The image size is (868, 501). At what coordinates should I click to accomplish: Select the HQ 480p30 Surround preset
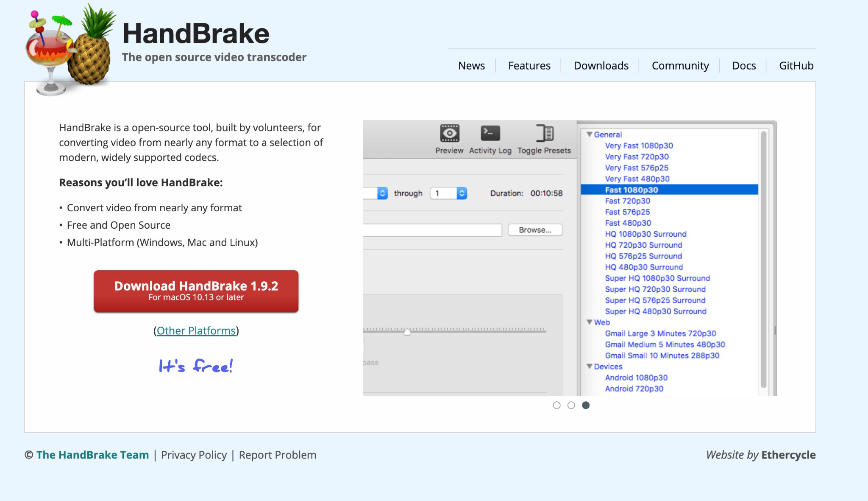644,267
